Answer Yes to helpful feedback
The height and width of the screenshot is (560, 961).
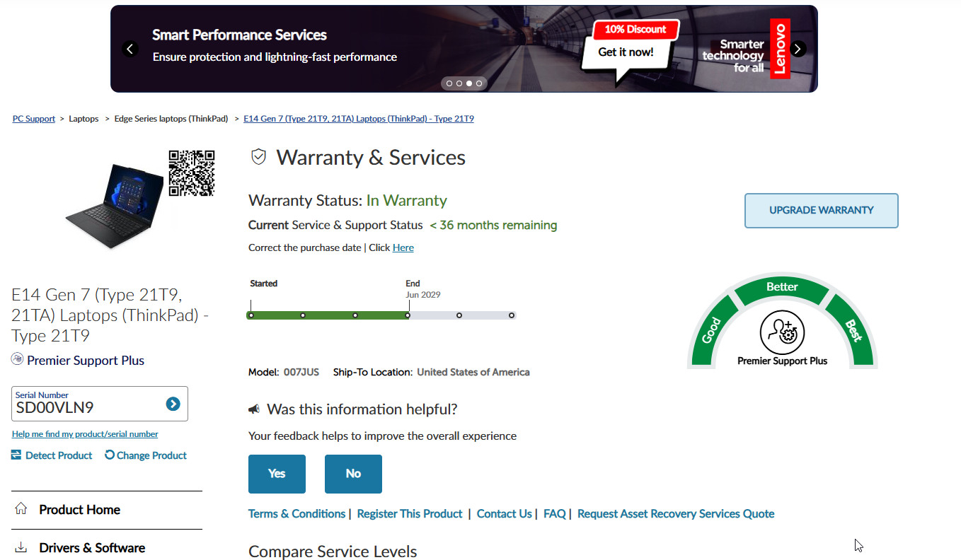point(277,474)
